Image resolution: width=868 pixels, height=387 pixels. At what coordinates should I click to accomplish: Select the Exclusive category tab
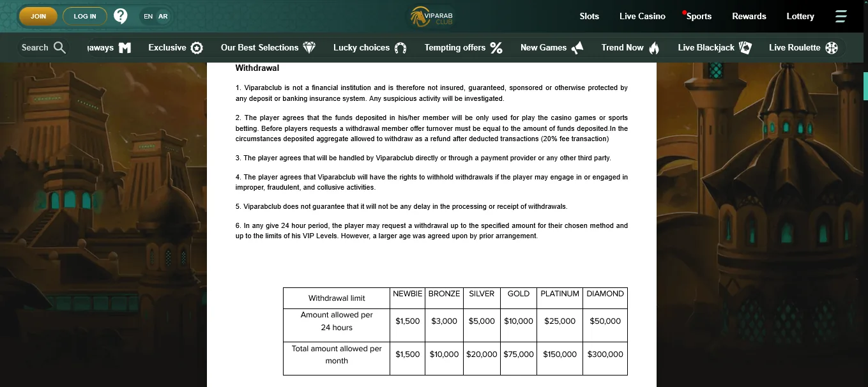[176, 48]
